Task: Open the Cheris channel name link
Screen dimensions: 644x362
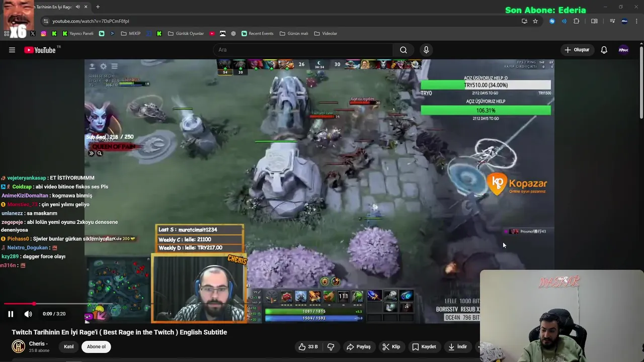Action: tap(38, 344)
